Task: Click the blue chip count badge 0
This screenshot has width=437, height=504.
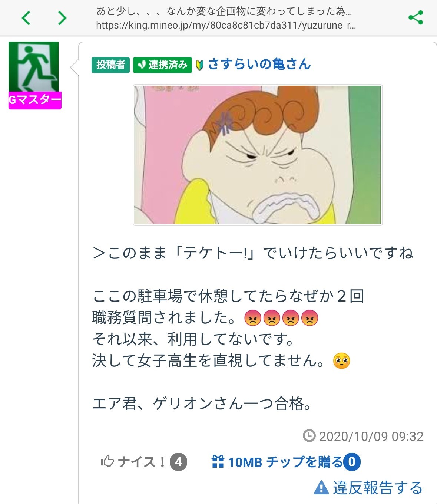Action: [x=352, y=462]
